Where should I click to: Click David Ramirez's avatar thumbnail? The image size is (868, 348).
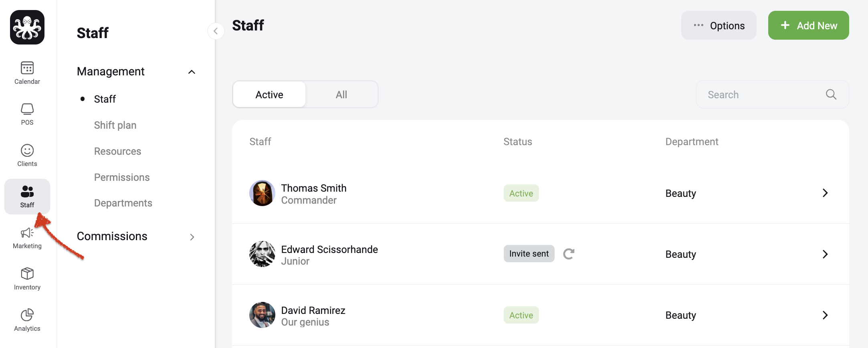click(x=262, y=315)
